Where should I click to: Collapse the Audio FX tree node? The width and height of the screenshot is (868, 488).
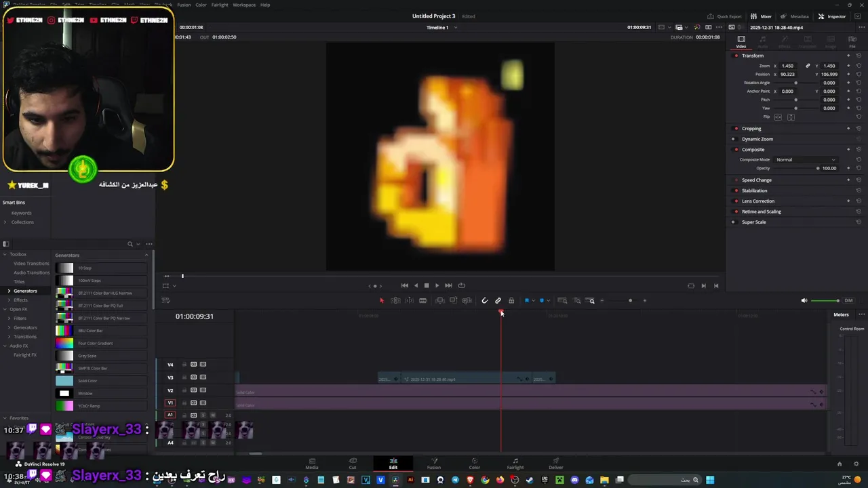point(5,346)
